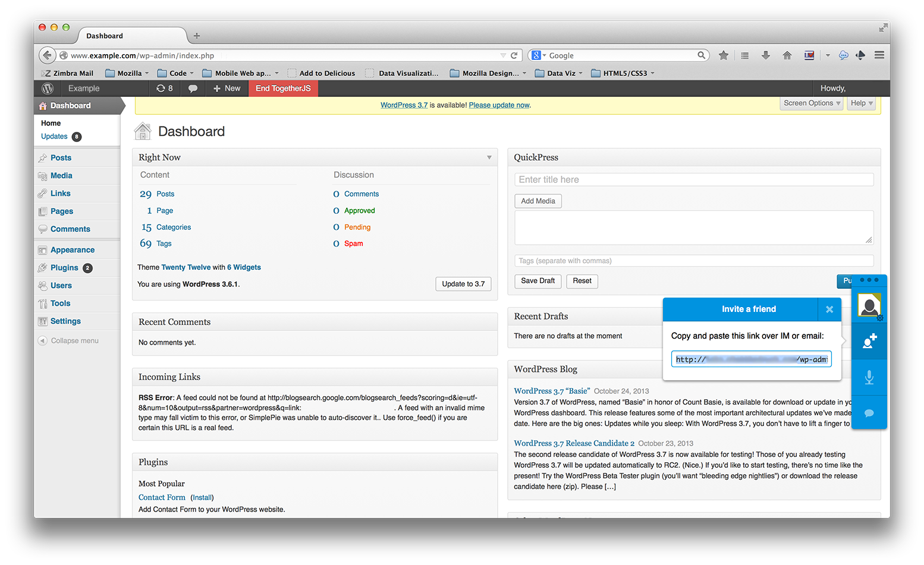This screenshot has width=924, height=565.
Task: Open the Contact Form plugin link
Action: pyautogui.click(x=162, y=497)
